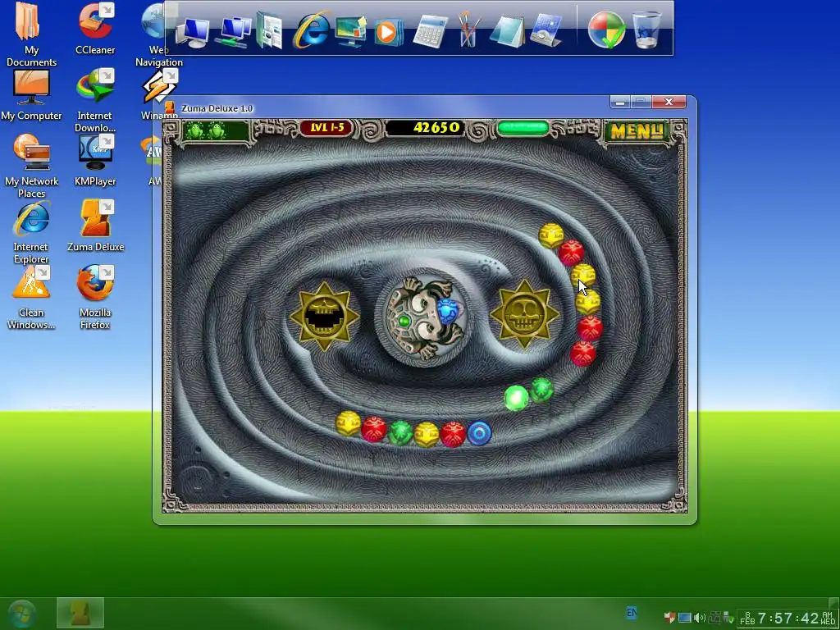840x630 pixels.
Task: Open the Start orb
Action: (21, 614)
